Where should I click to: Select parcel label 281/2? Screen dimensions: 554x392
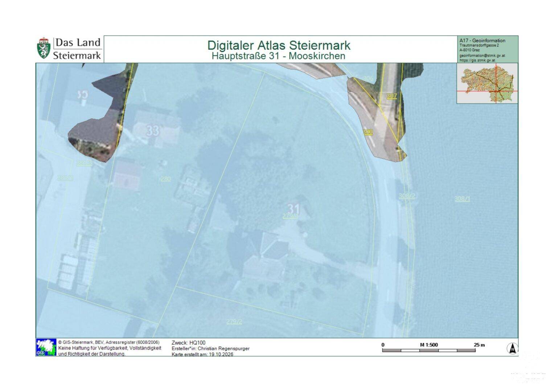(x=84, y=163)
